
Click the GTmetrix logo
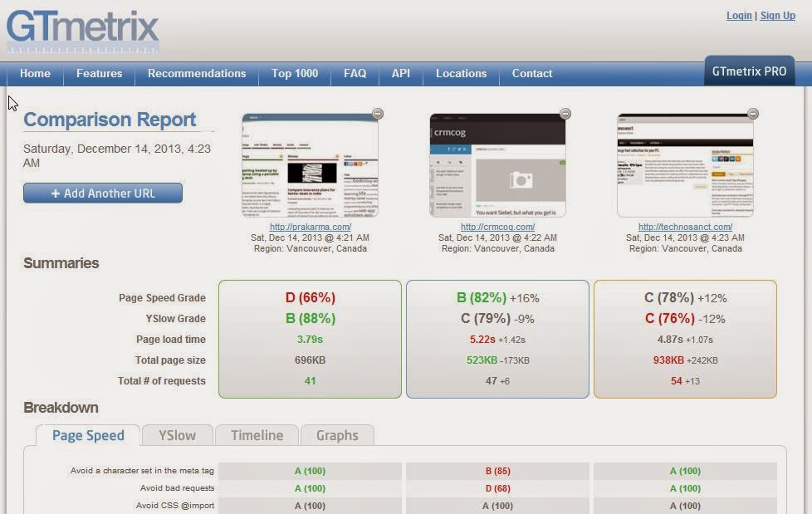click(83, 32)
